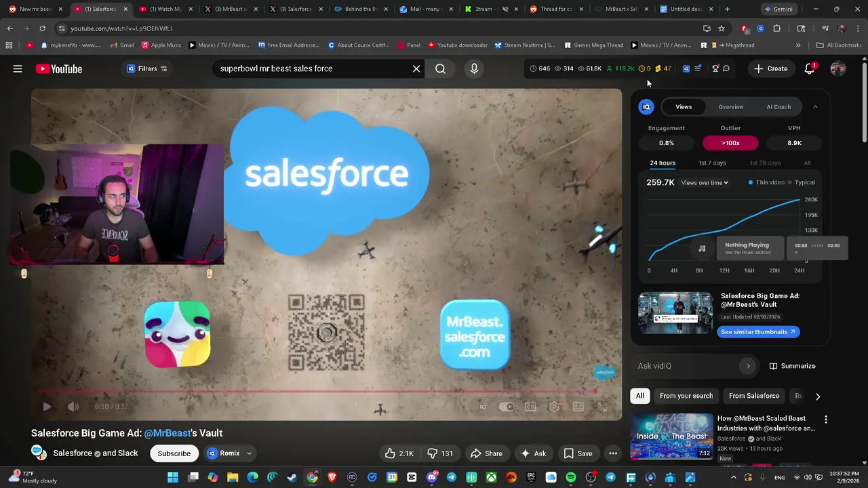Save the video to a playlist
The height and width of the screenshot is (488, 868).
(578, 453)
